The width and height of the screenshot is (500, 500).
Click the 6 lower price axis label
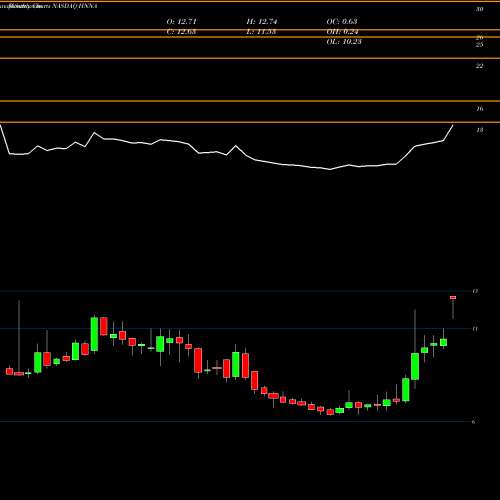pos(473,422)
